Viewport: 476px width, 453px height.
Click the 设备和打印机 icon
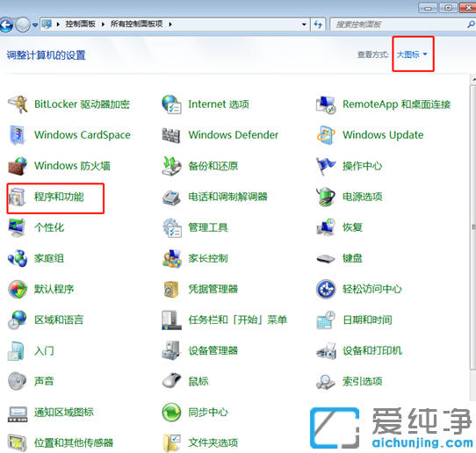(326, 351)
